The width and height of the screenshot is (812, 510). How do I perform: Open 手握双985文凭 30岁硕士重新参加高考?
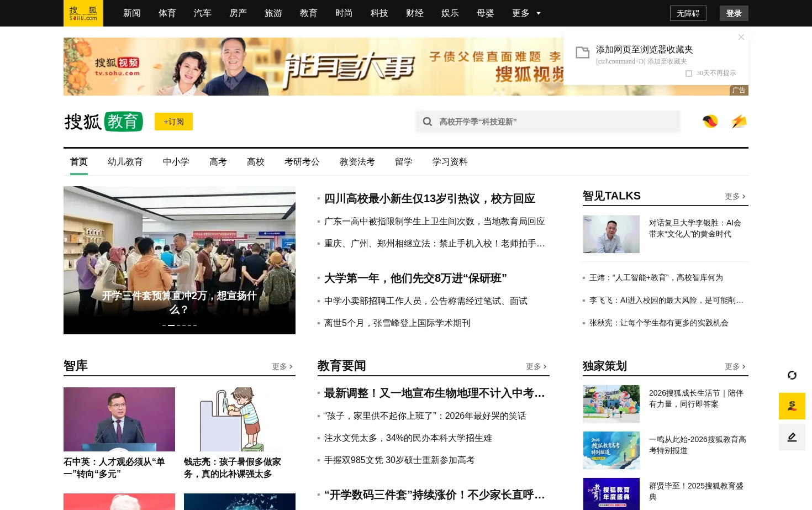(399, 460)
